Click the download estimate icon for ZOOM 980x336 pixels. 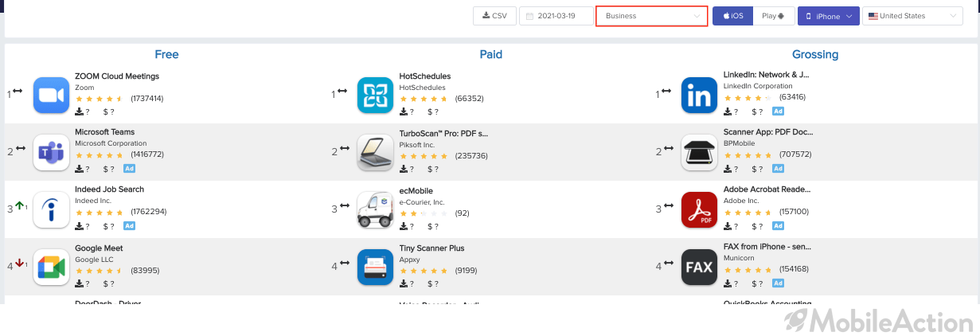pyautogui.click(x=80, y=111)
